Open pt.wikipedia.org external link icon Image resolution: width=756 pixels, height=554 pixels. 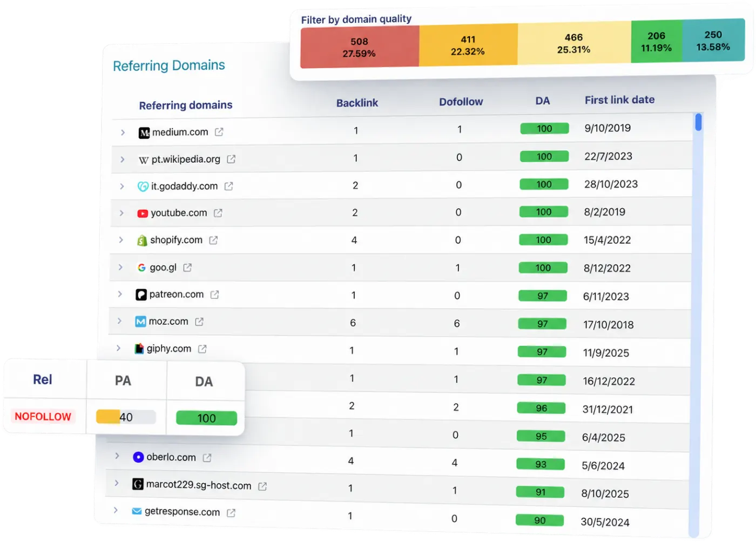click(x=231, y=159)
